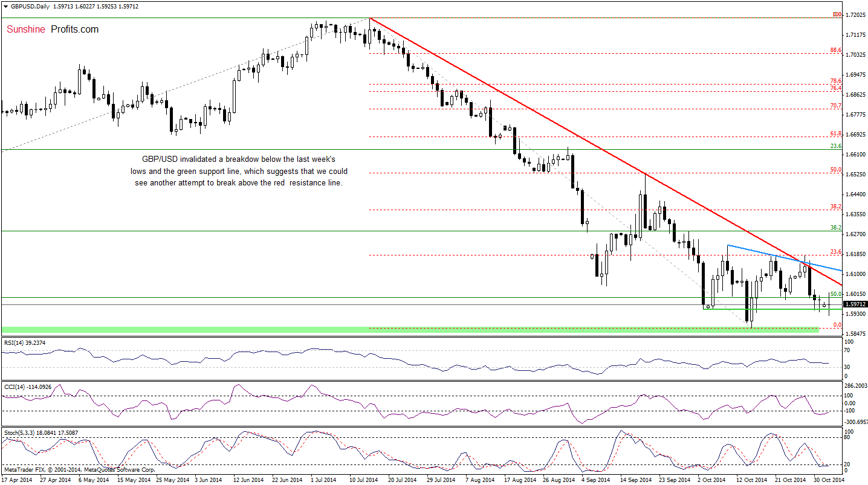Click the Stochastic scale value 80
The width and height of the screenshot is (868, 485).
click(847, 438)
